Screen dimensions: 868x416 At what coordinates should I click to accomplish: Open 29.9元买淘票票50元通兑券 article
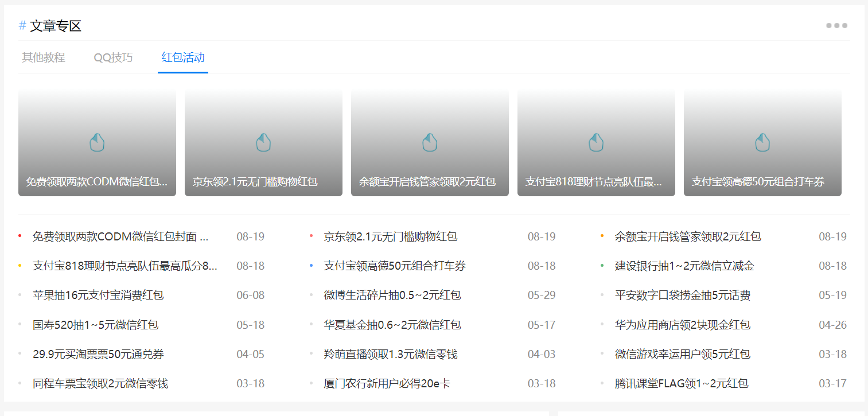98,354
